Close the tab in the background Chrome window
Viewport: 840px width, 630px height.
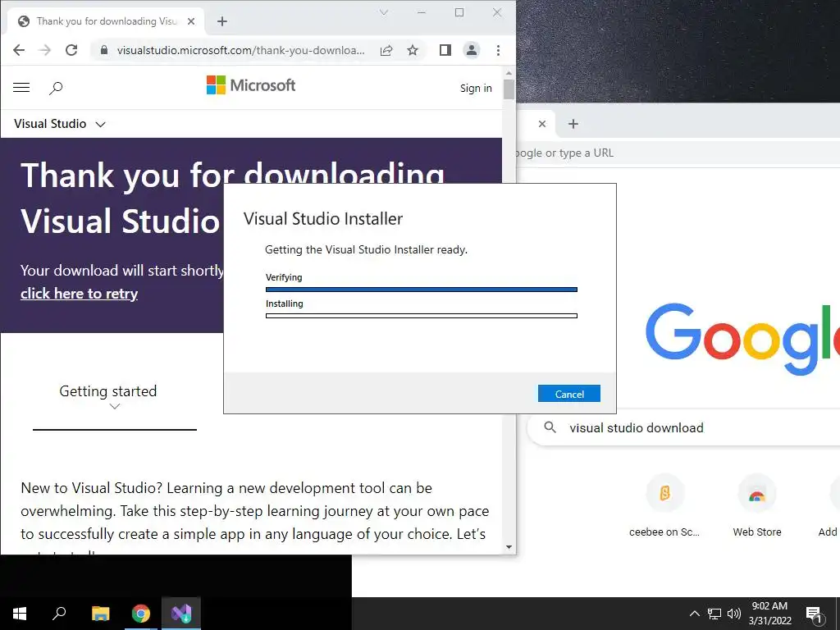542,124
